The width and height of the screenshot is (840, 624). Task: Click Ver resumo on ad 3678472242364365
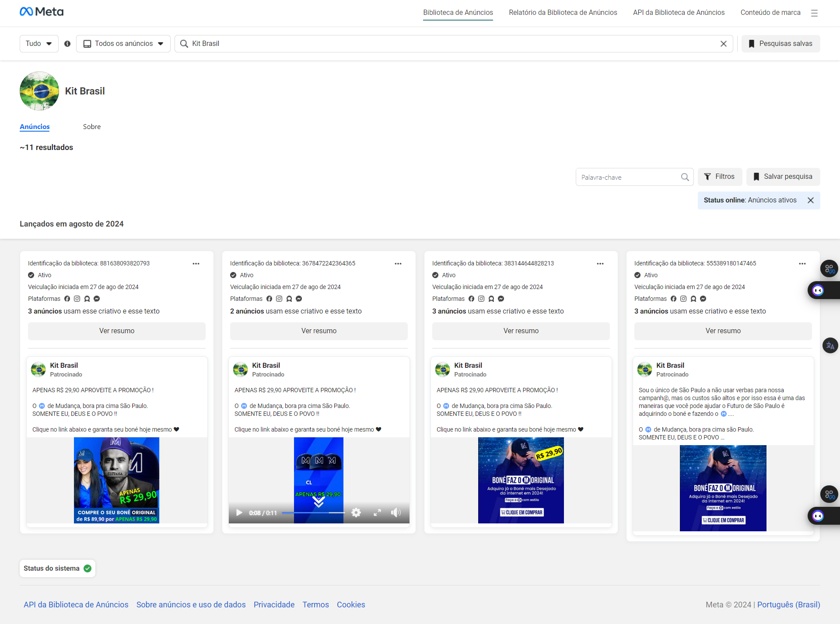point(319,331)
